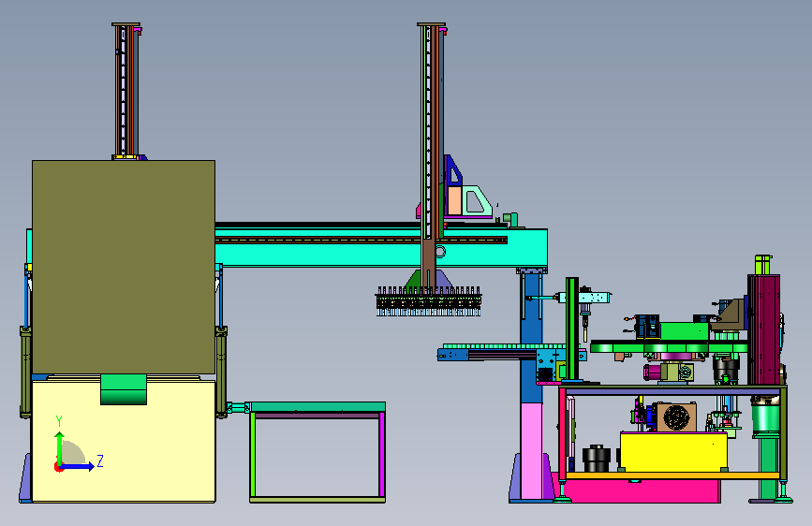Select the blue gantry support column

(531, 337)
